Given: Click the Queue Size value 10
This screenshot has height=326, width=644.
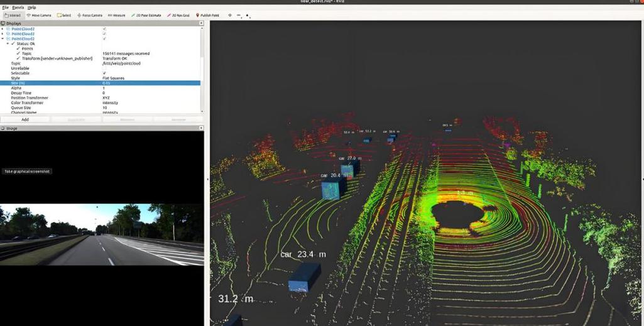Looking at the screenshot, I should click(x=105, y=107).
